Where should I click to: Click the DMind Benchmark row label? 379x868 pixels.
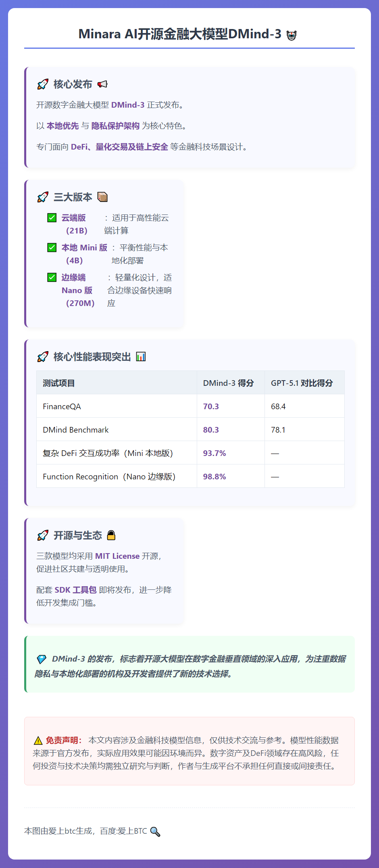[76, 430]
